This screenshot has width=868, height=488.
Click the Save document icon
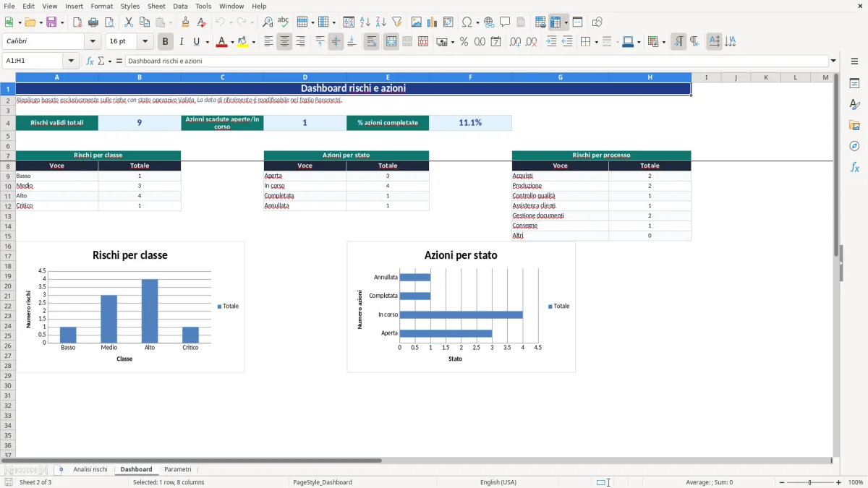(x=51, y=22)
